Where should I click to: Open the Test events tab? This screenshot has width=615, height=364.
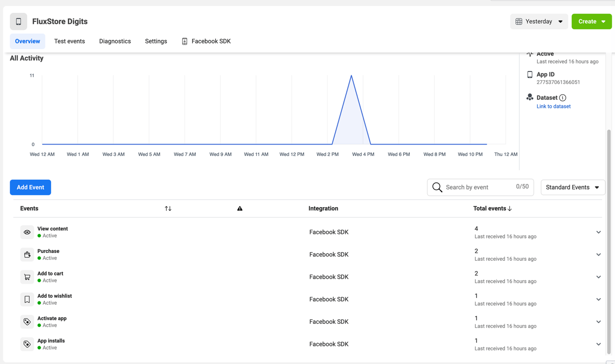tap(69, 41)
